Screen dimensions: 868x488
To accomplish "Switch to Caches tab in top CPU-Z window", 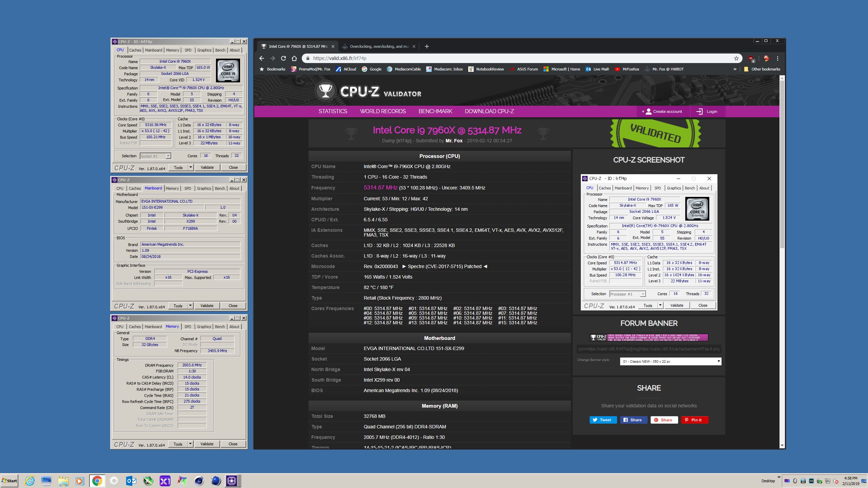I will [135, 50].
